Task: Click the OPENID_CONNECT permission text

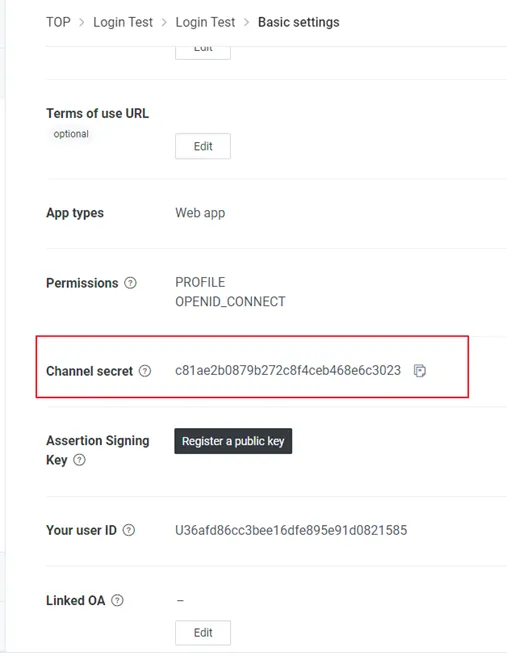Action: coord(230,302)
